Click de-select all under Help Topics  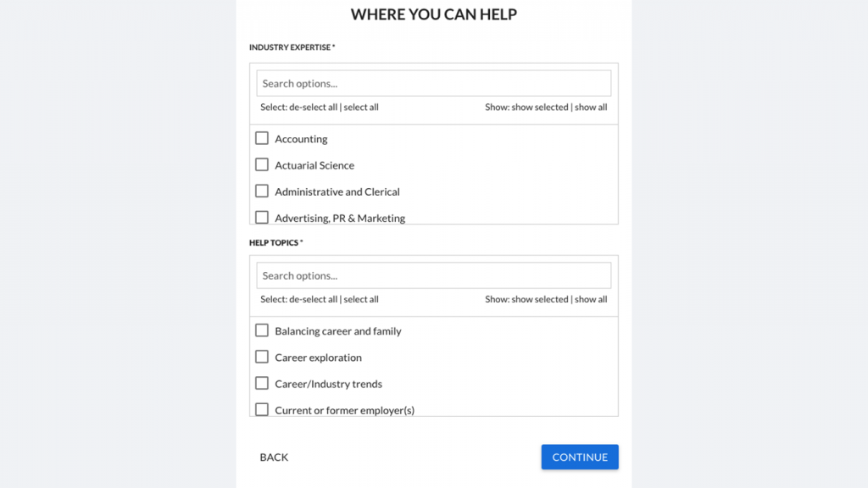tap(313, 299)
